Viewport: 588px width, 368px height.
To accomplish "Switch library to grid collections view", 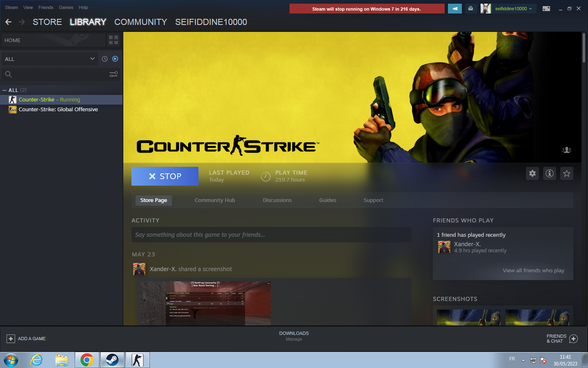I will (114, 40).
